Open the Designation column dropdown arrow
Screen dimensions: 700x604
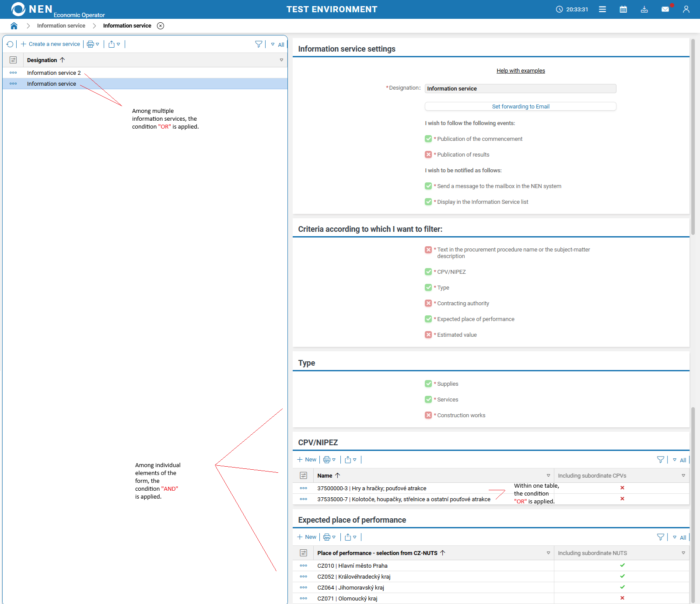281,60
